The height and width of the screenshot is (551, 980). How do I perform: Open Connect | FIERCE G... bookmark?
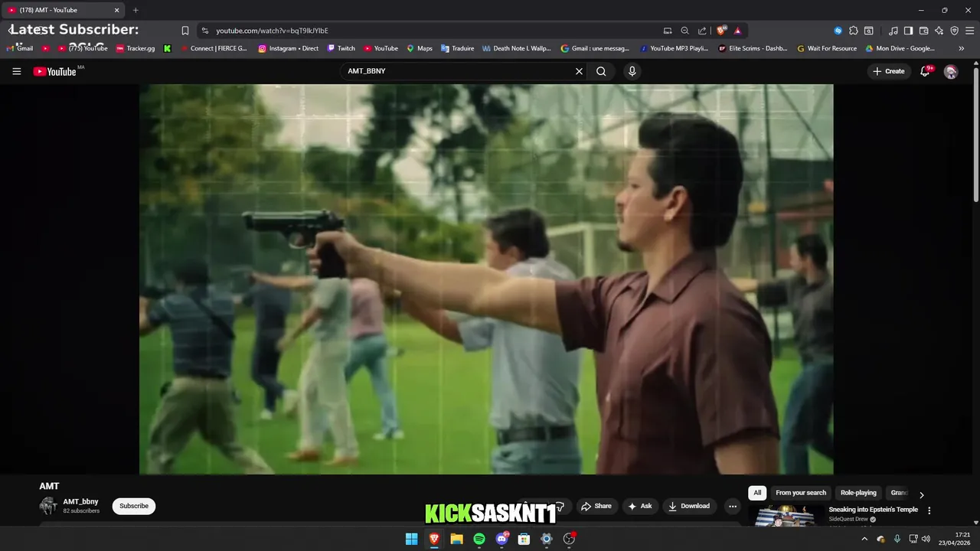coord(214,48)
